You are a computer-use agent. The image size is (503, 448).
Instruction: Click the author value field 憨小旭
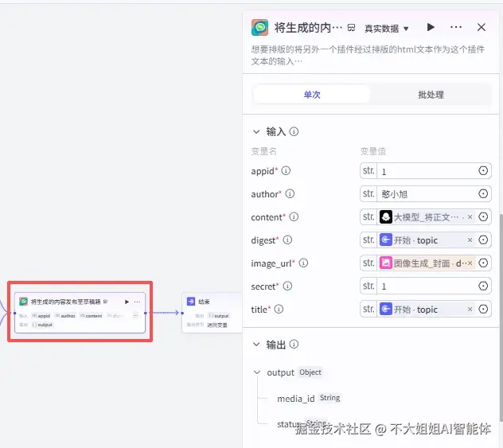[x=427, y=194]
